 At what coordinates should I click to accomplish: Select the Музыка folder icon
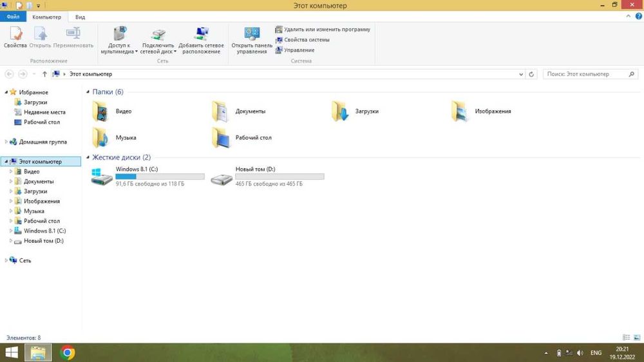pos(100,138)
